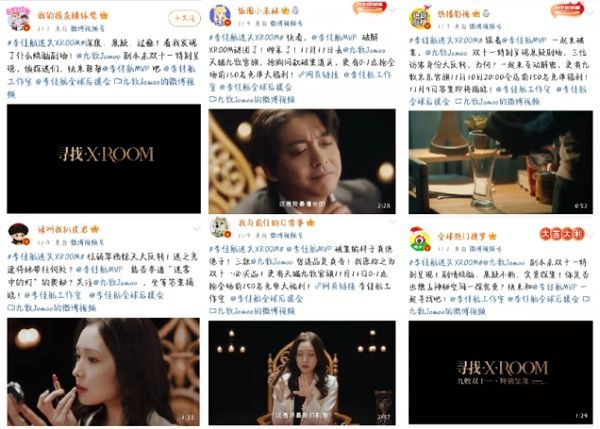Click the yellow round avatar of 热播影视

click(420, 18)
